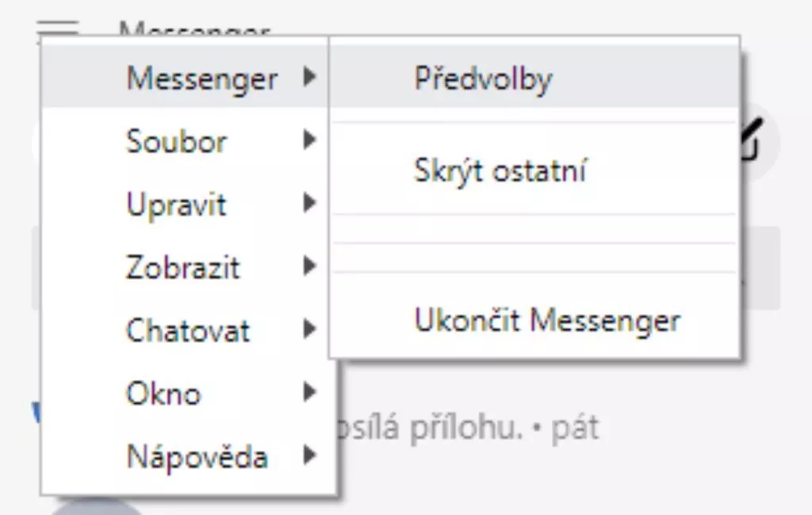This screenshot has height=515, width=812.
Task: Open the Zobrazit menu item
Action: pos(182,267)
